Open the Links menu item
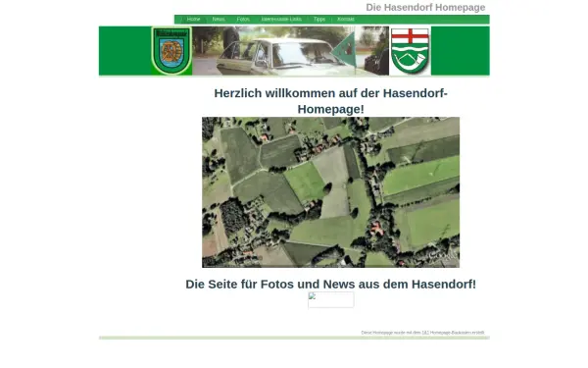The image size is (588, 368). 281,20
